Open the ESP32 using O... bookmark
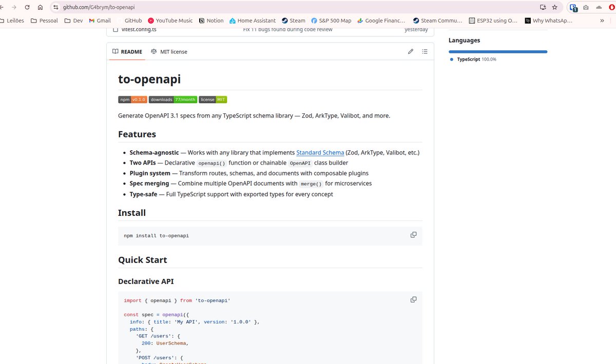The height and width of the screenshot is (364, 616). [493, 21]
